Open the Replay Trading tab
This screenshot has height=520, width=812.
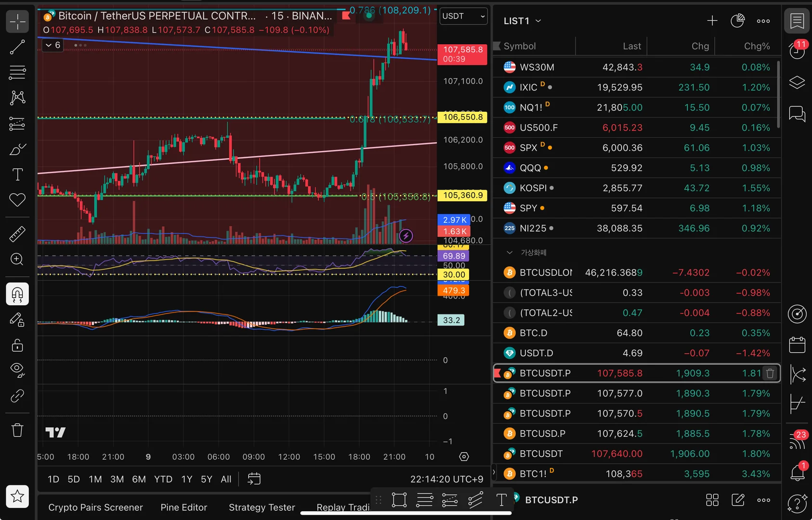pos(343,507)
